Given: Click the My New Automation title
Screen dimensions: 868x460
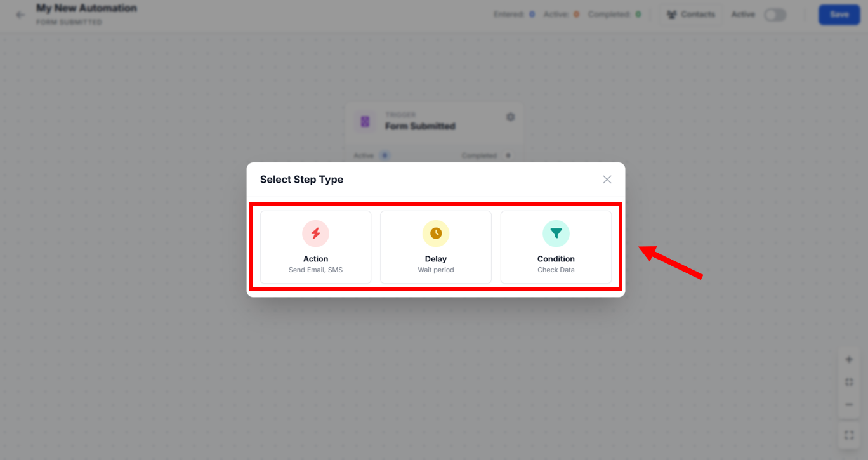Looking at the screenshot, I should point(86,8).
